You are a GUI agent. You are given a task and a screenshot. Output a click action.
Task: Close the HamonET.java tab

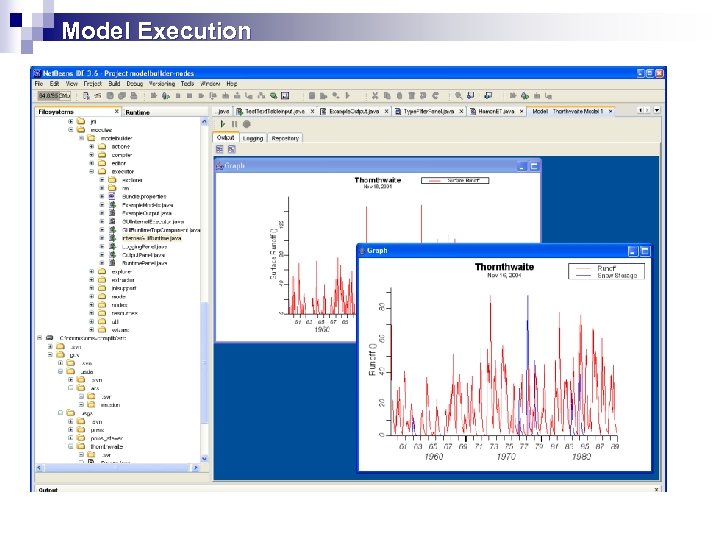[522, 111]
